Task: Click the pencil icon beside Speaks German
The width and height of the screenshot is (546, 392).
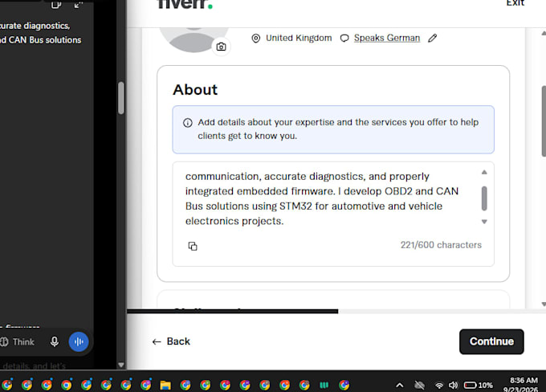Action: pyautogui.click(x=432, y=38)
